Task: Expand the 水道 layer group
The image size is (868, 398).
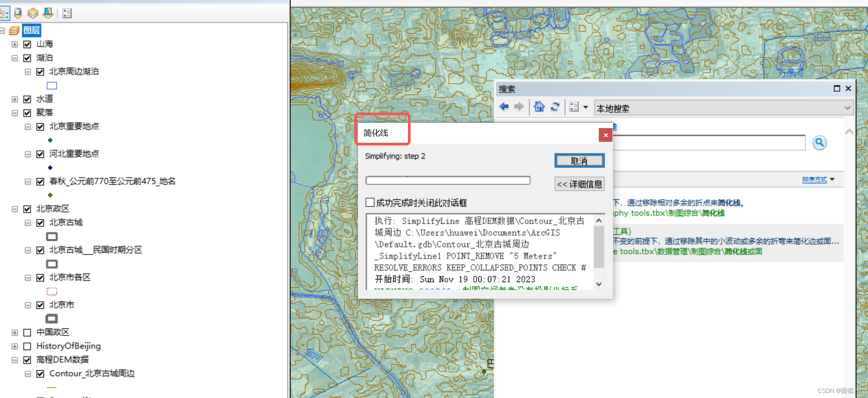Action: (x=15, y=99)
